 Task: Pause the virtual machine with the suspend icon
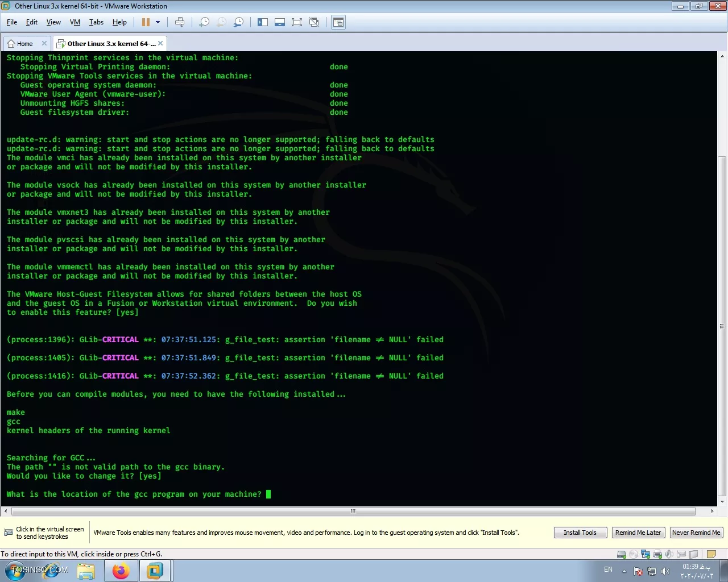point(146,22)
